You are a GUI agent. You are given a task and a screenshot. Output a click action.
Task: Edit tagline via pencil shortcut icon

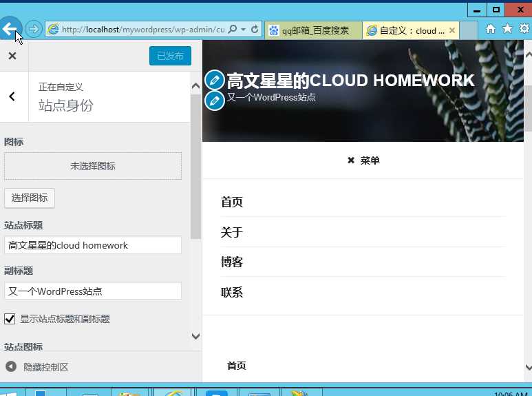(215, 101)
